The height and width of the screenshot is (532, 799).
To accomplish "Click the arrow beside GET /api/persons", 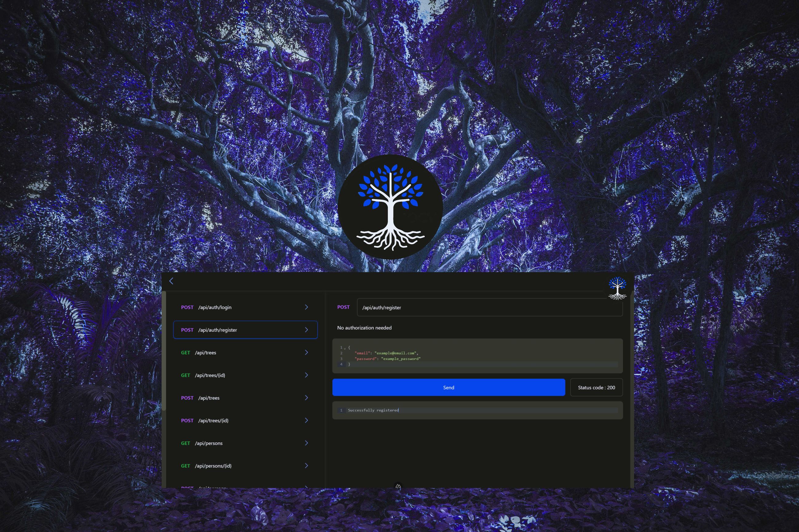I will (306, 443).
